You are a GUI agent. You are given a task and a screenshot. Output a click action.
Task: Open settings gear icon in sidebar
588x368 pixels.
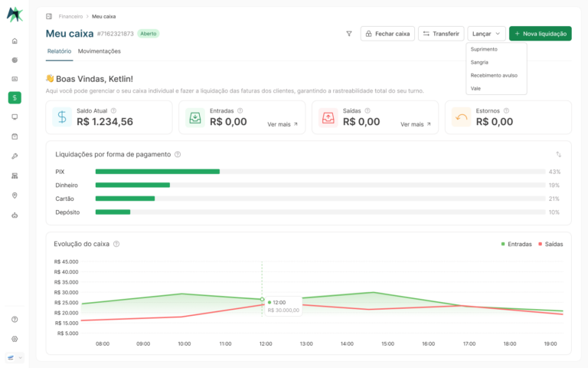[15, 339]
